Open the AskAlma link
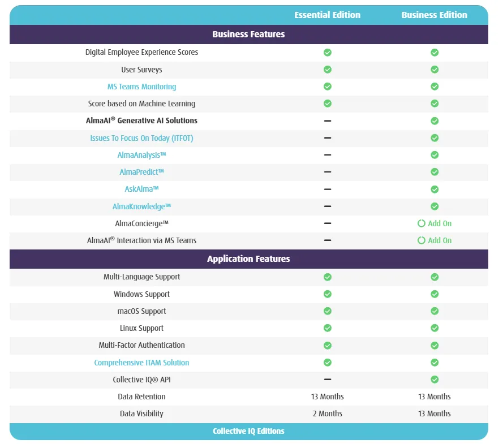Screen dimensions: 503x448 141,189
